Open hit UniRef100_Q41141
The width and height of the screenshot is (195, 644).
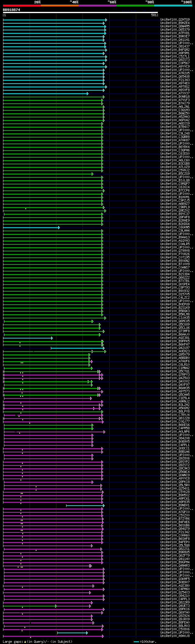click(175, 40)
